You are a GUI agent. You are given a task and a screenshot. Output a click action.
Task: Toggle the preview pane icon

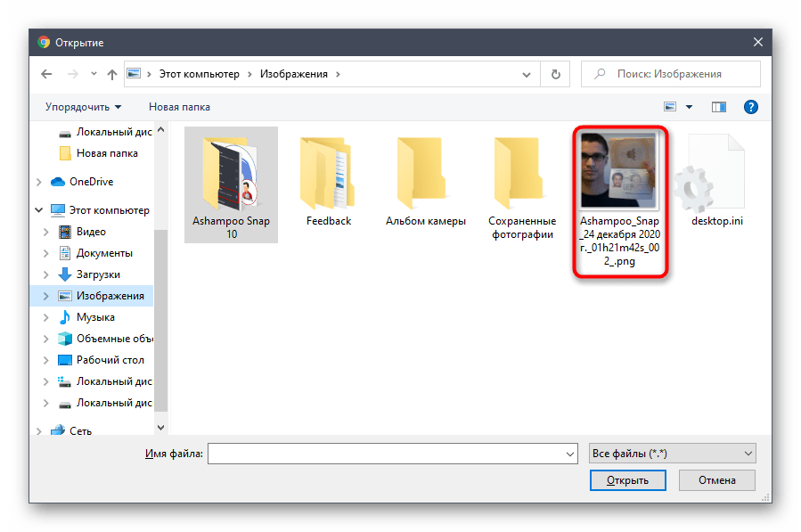(x=719, y=107)
